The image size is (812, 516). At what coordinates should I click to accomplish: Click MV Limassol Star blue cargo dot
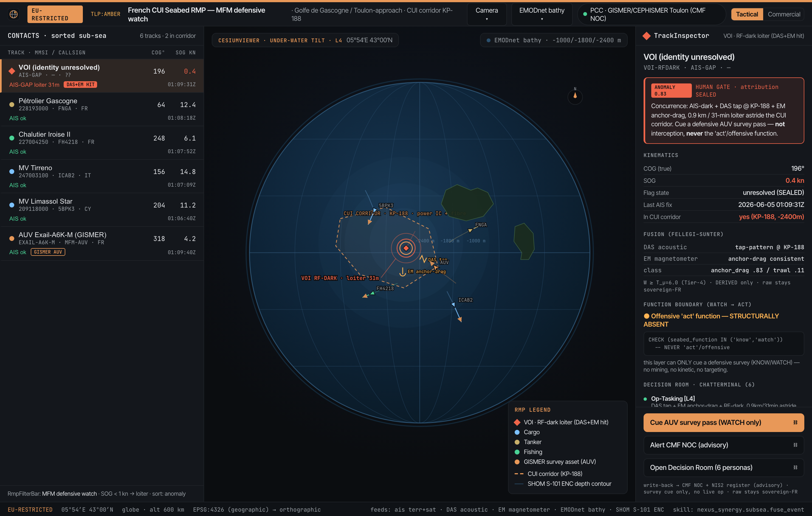coord(12,205)
